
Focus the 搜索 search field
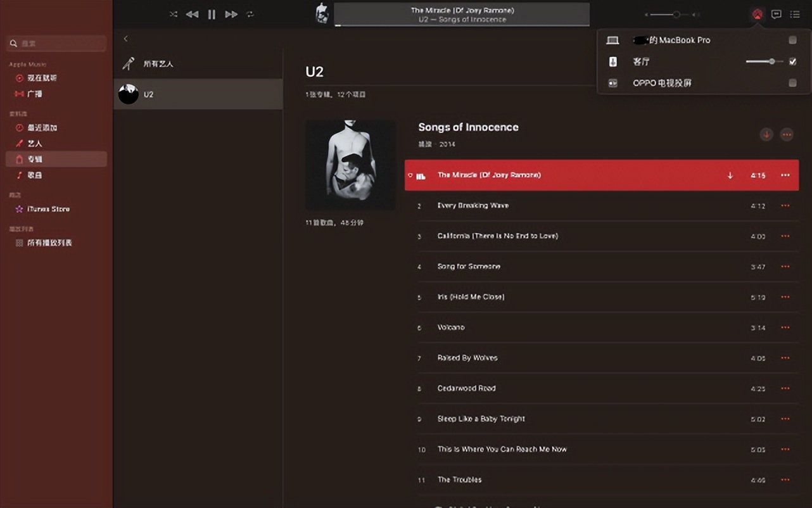click(56, 43)
